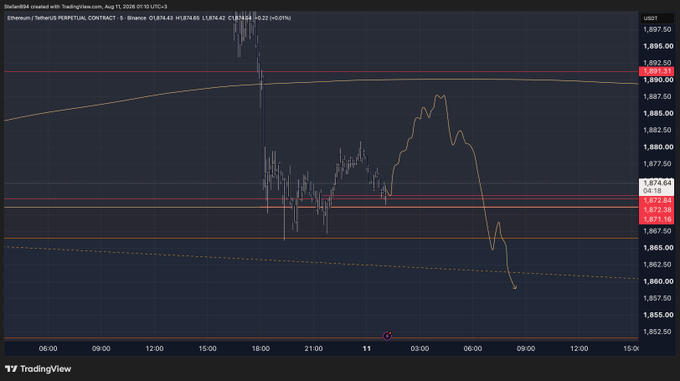Image resolution: width=680 pixels, height=381 pixels.
Task: Click the 1,885.00 price scale value
Action: 658,114
